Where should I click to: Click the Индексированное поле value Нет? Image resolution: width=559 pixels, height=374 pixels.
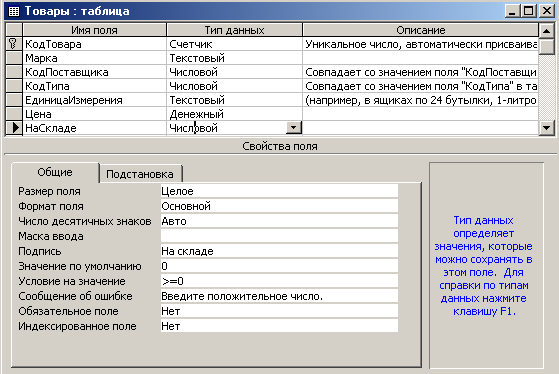[279, 326]
